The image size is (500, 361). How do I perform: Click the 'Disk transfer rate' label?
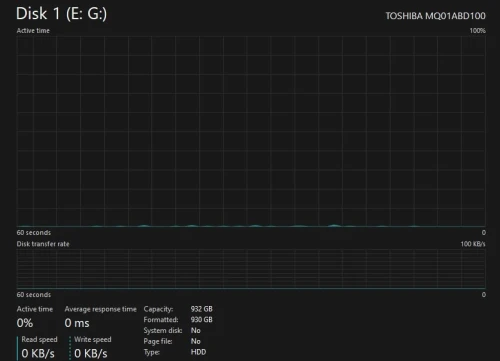pos(43,244)
